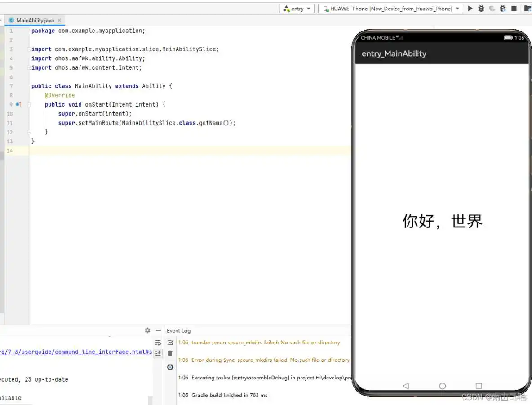Collapse the import statements fold arrow
This screenshot has height=405, width=532.
coord(28,49)
